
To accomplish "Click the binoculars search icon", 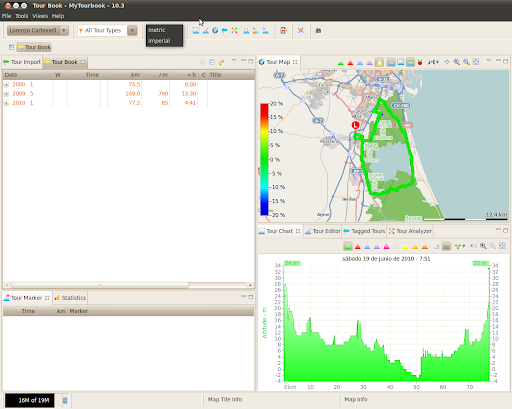I will (x=318, y=31).
